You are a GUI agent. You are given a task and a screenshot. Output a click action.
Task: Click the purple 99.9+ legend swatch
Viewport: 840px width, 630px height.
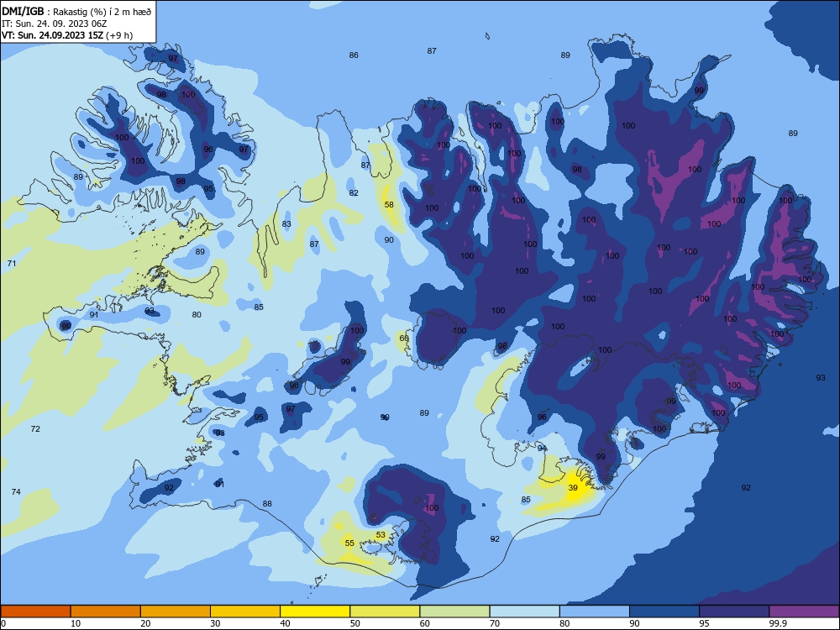pyautogui.click(x=804, y=612)
